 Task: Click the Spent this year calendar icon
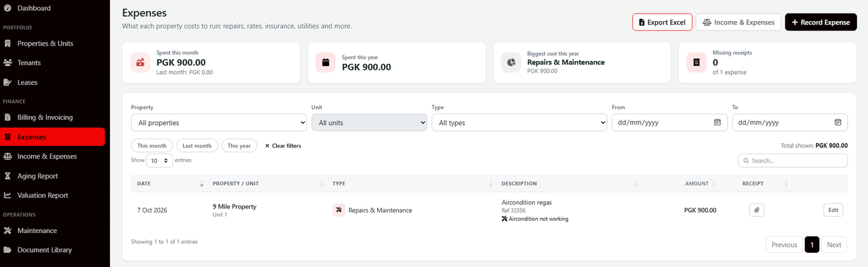325,63
